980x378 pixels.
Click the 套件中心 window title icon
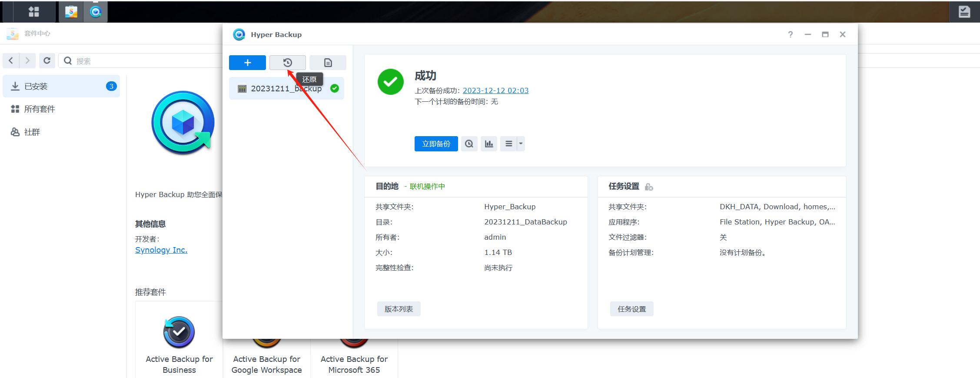click(13, 33)
